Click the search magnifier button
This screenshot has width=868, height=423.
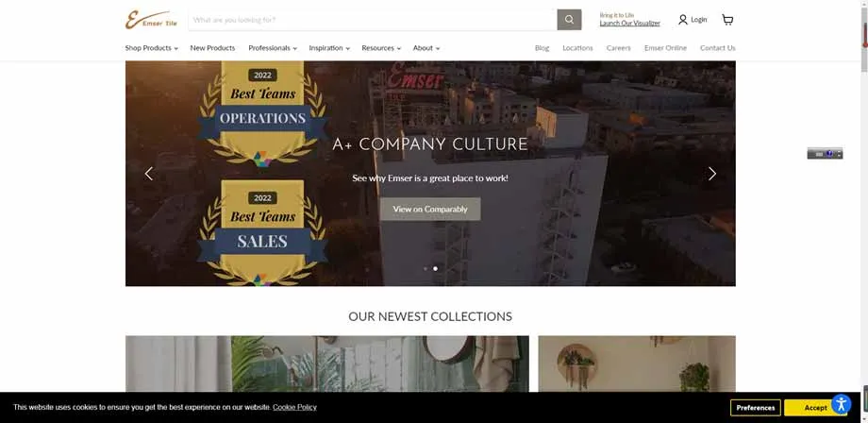click(x=569, y=20)
